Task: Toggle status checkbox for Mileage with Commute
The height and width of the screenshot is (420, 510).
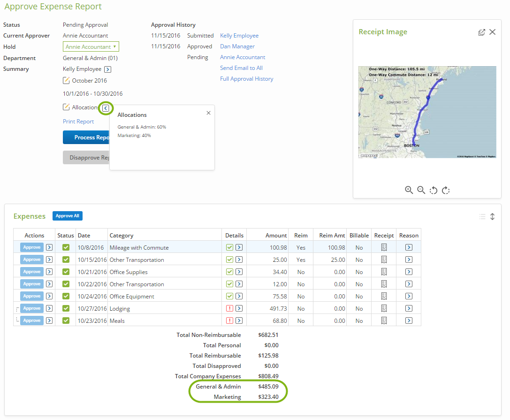Action: pos(66,247)
